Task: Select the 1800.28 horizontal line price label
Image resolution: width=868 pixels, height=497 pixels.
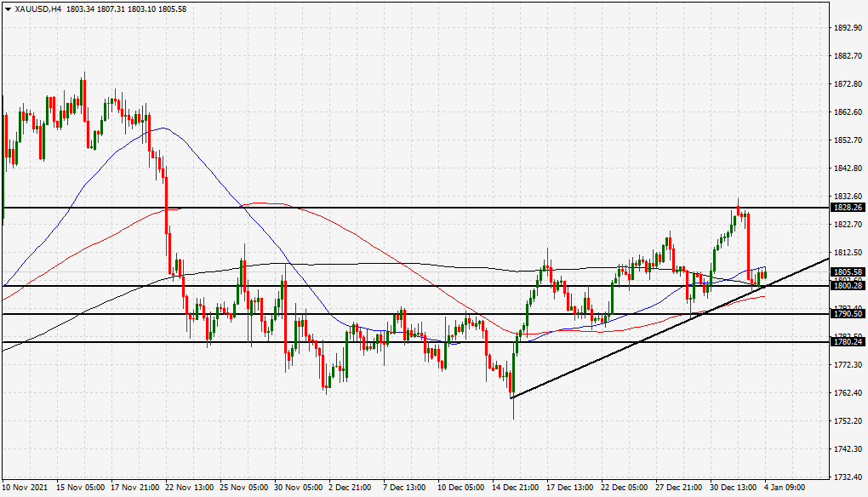Action: click(x=848, y=286)
